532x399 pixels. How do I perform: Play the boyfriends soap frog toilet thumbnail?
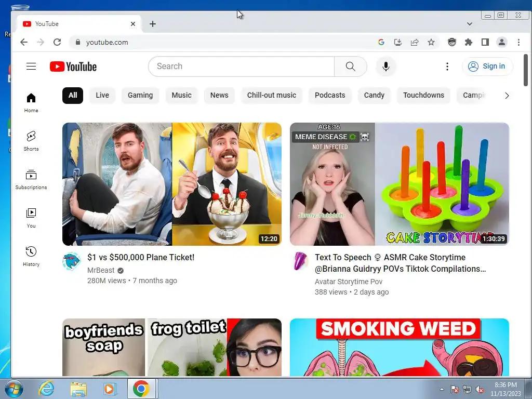pyautogui.click(x=171, y=347)
